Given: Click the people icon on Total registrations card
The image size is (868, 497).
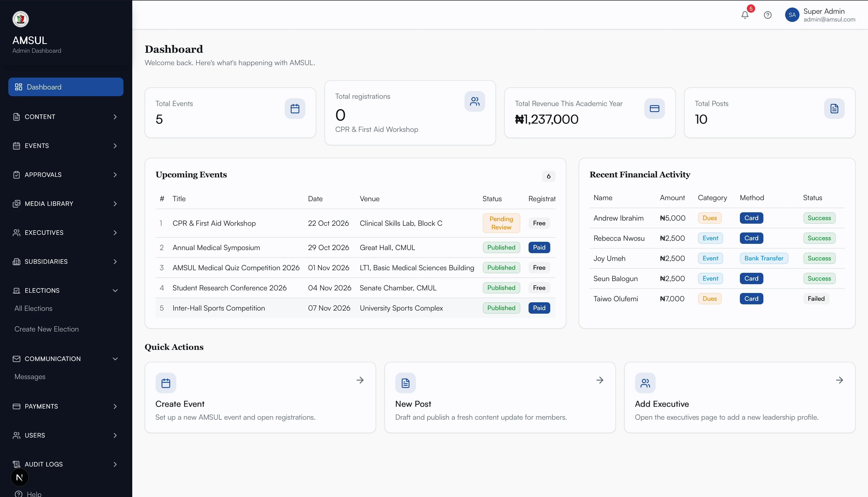Looking at the screenshot, I should [x=475, y=101].
